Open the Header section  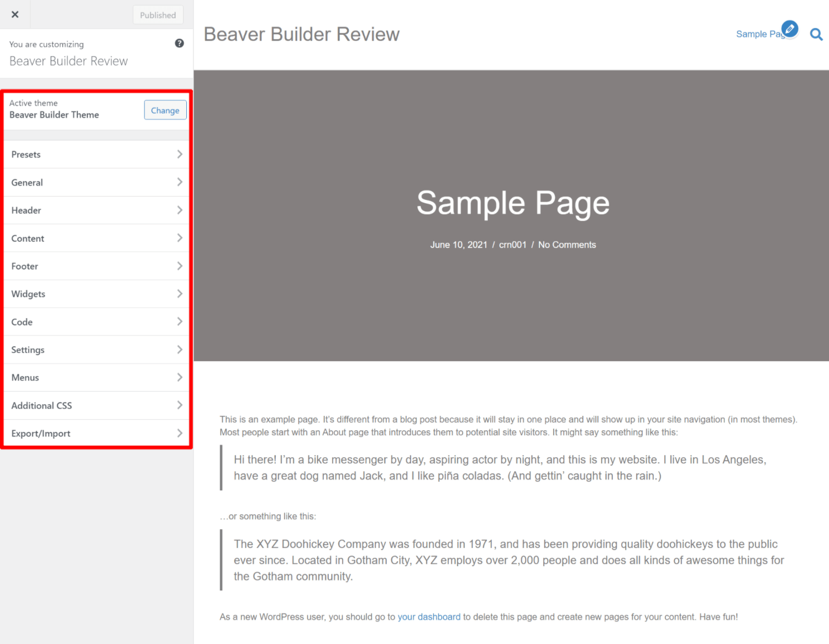click(97, 210)
